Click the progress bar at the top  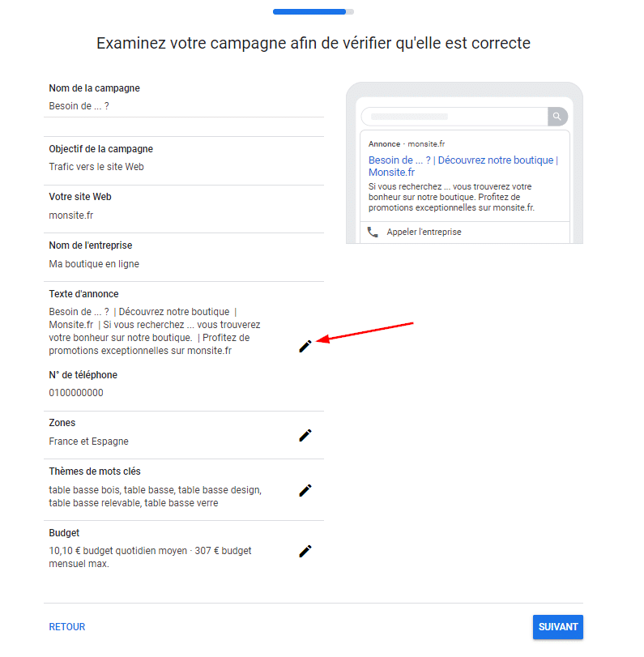click(x=313, y=12)
